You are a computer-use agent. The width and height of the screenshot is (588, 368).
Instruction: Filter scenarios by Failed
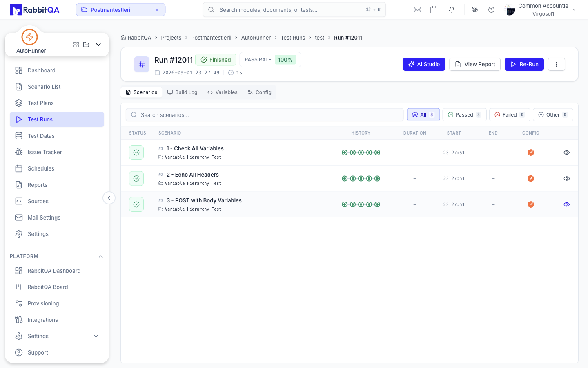tap(510, 115)
